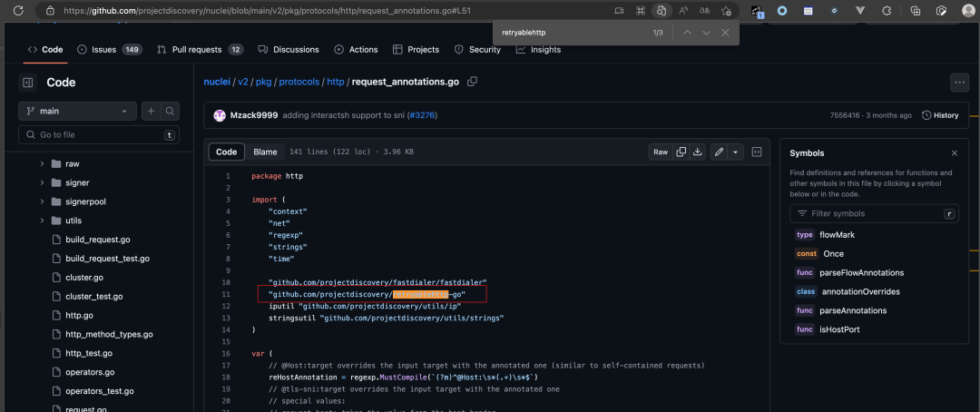Click the nuclei breadcrumb link
Screen dimensions: 980x412
point(217,82)
